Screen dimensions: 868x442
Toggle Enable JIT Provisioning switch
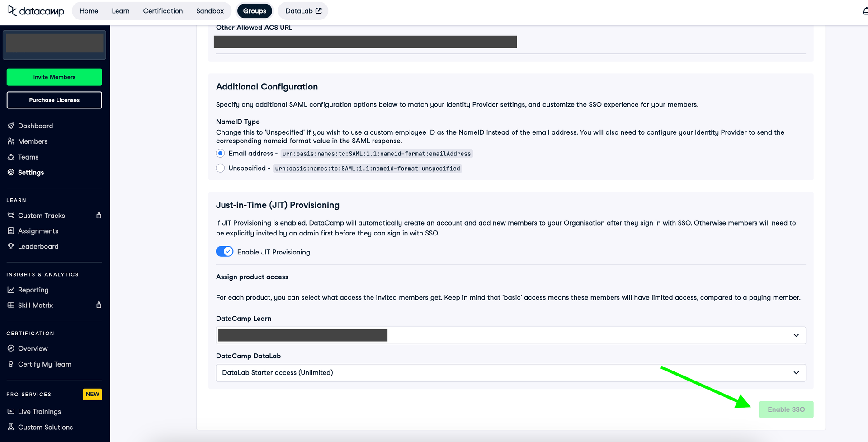tap(225, 252)
